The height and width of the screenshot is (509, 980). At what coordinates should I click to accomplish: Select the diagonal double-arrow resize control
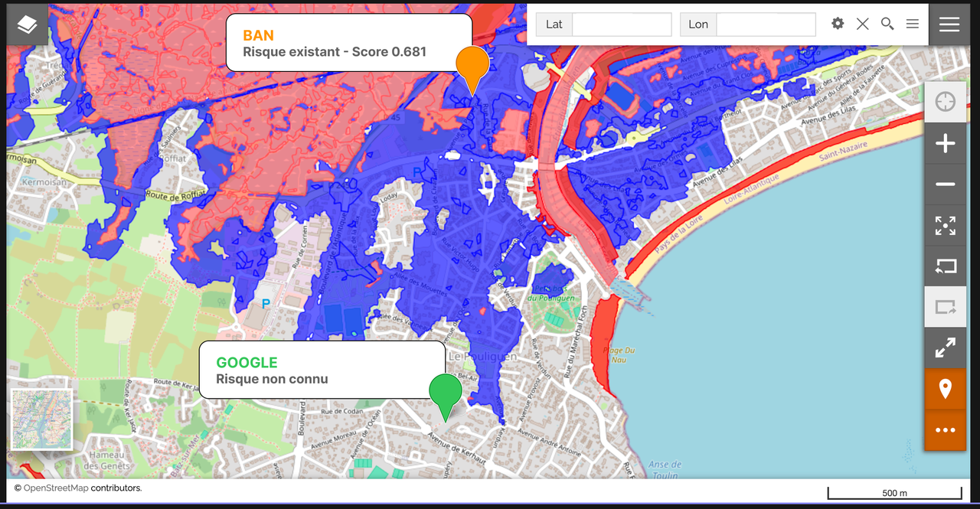[946, 347]
